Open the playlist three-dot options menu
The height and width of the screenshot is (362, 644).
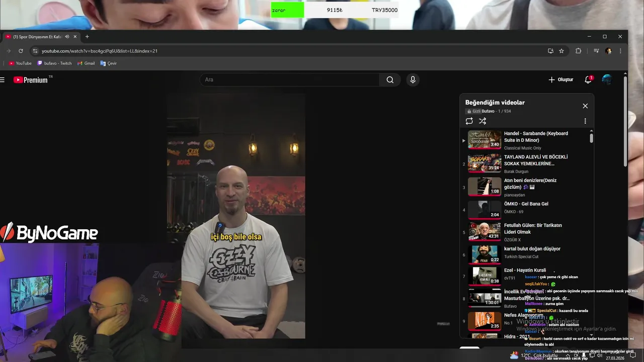pyautogui.click(x=585, y=121)
